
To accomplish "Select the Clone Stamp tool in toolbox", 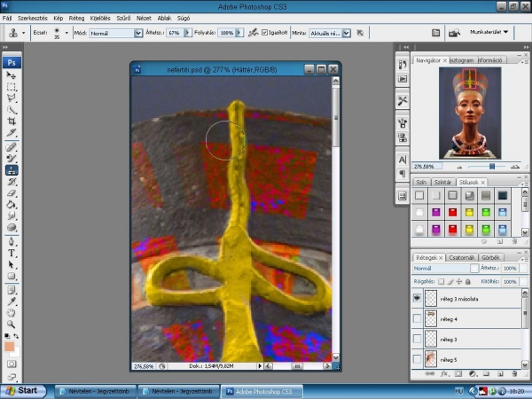I will click(12, 170).
